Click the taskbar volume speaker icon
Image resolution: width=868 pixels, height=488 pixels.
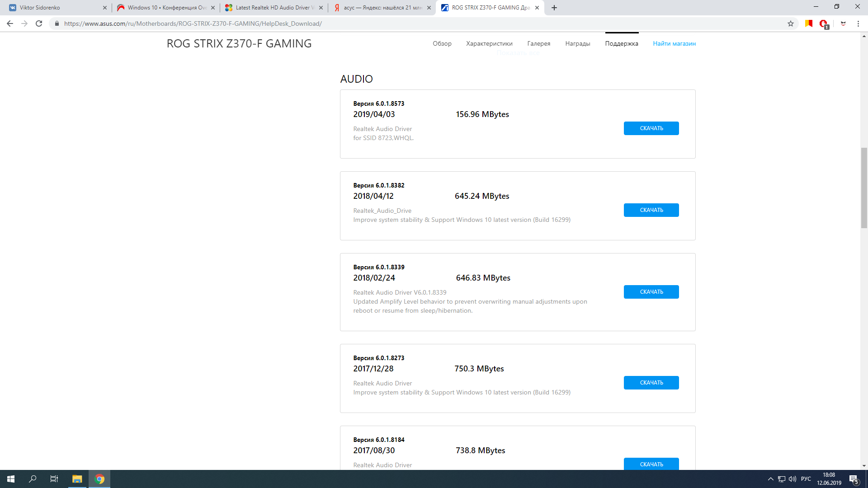[792, 479]
